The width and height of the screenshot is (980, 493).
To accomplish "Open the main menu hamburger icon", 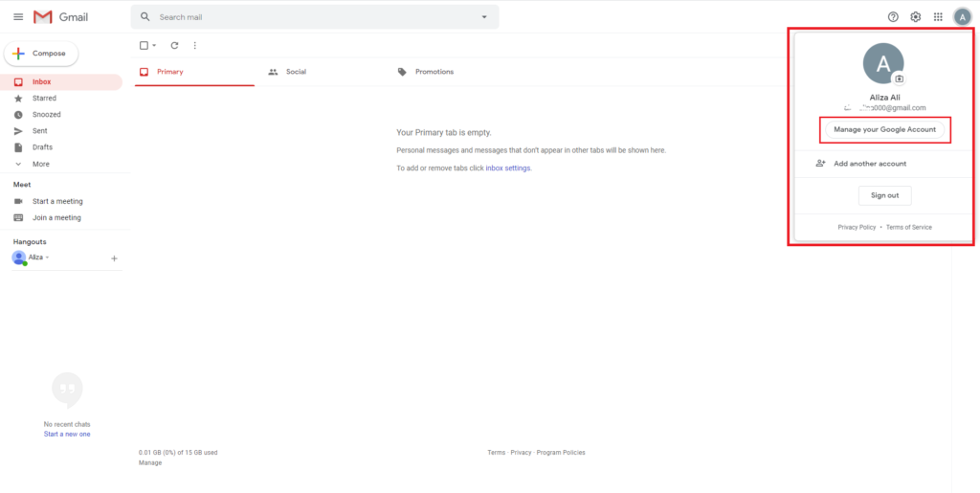I will click(x=18, y=17).
